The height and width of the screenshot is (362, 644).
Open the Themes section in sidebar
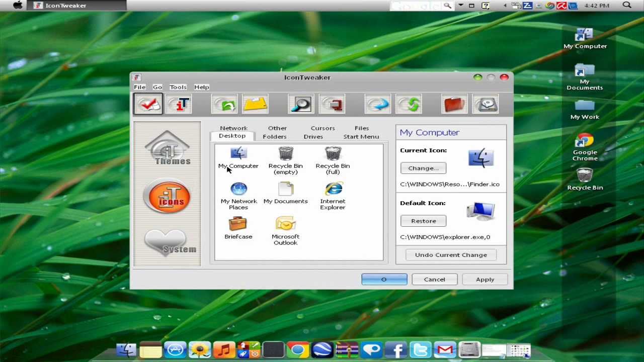168,148
